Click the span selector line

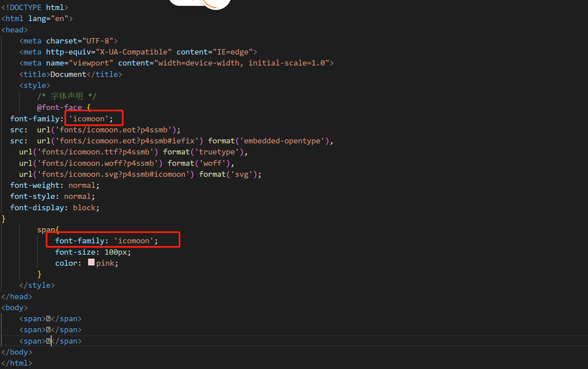(x=48, y=230)
